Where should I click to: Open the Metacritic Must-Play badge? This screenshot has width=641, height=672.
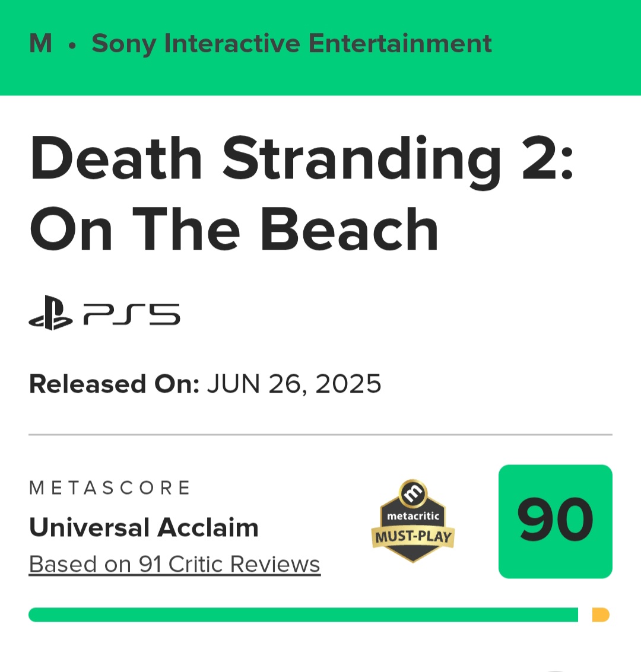pos(413,521)
